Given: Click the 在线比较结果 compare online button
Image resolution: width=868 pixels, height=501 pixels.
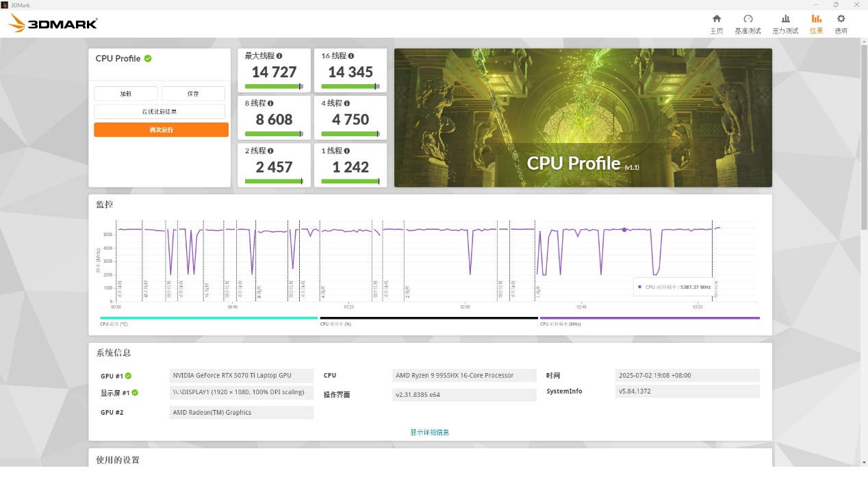Looking at the screenshot, I should [159, 112].
